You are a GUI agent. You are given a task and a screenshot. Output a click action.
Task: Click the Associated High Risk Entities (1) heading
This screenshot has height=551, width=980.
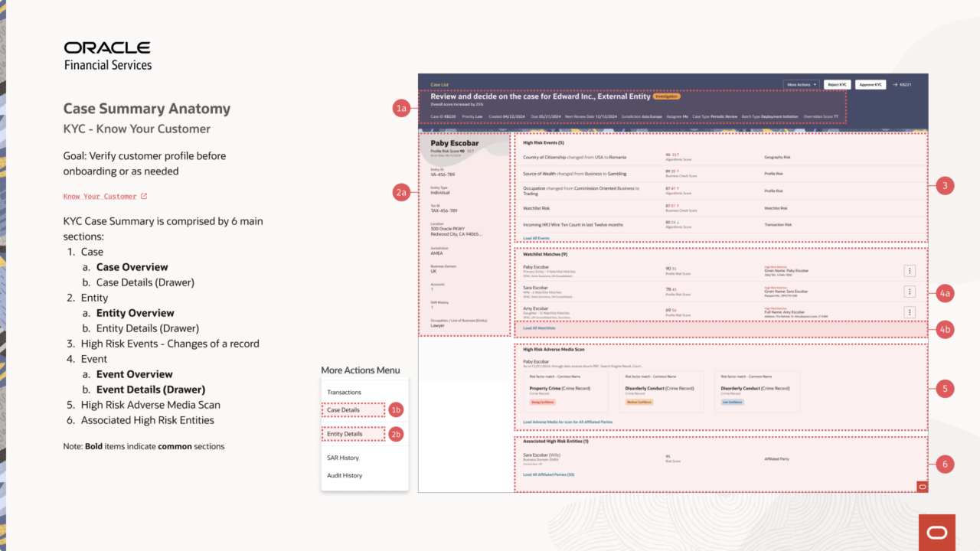tap(556, 441)
